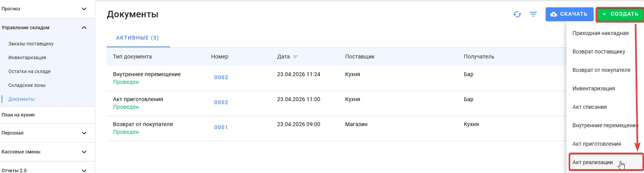Expand the Персонал sidebar section
This screenshot has height=173, width=644.
[84, 133]
